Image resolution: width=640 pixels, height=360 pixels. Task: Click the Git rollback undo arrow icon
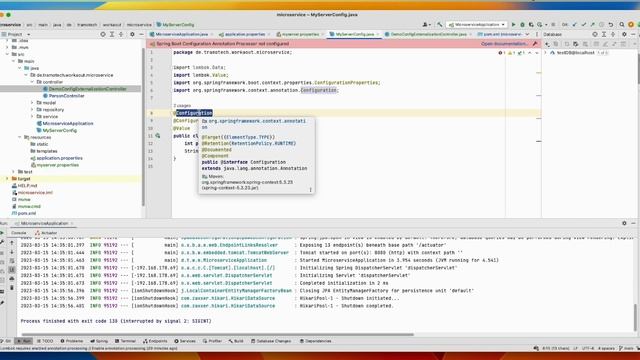(611, 24)
